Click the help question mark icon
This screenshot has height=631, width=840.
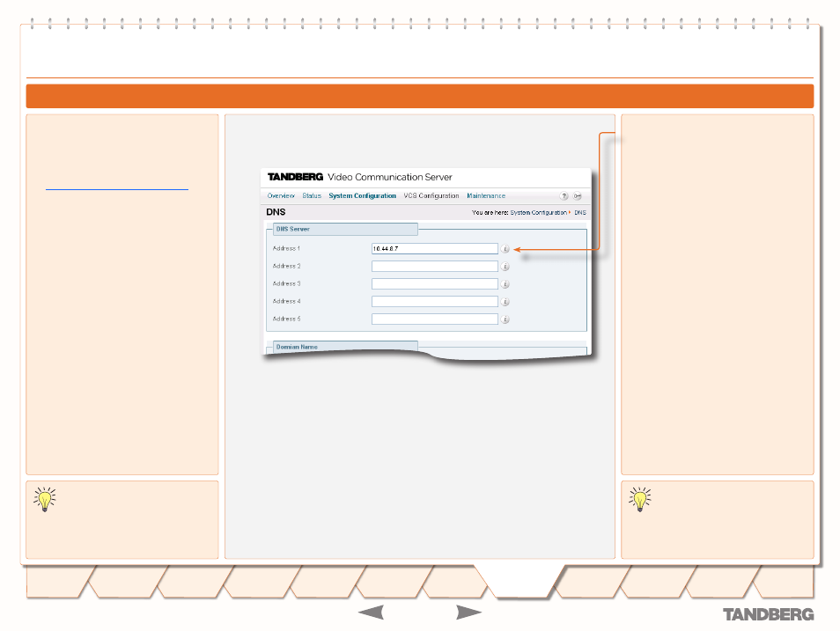pos(564,196)
